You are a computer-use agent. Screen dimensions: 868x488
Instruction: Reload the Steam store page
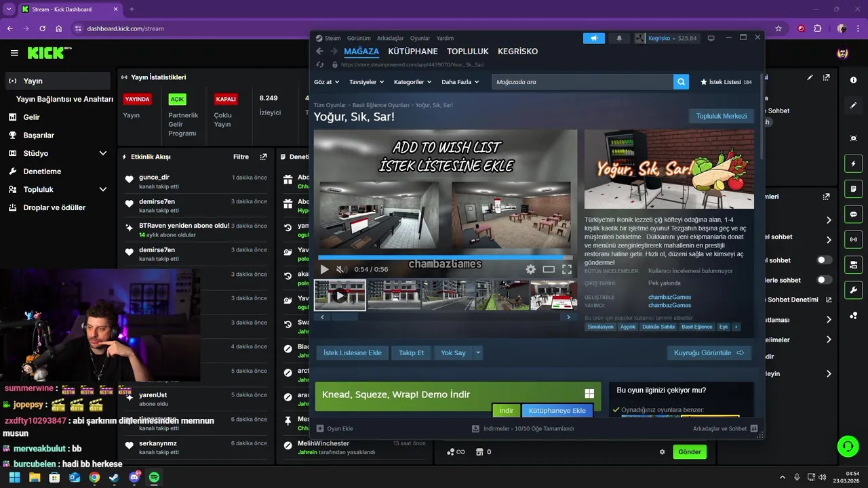pyautogui.click(x=319, y=64)
